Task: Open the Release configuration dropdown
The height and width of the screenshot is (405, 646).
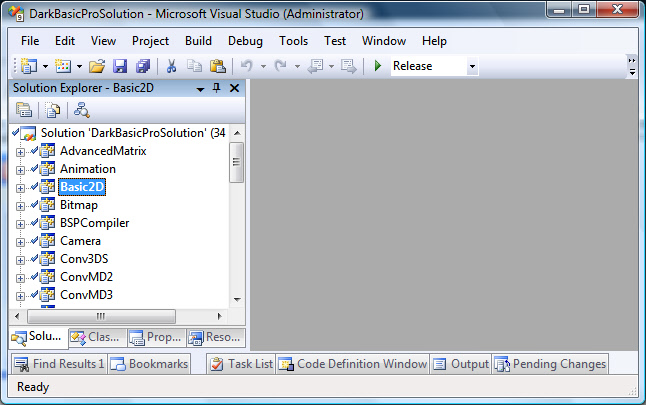Action: point(472,66)
